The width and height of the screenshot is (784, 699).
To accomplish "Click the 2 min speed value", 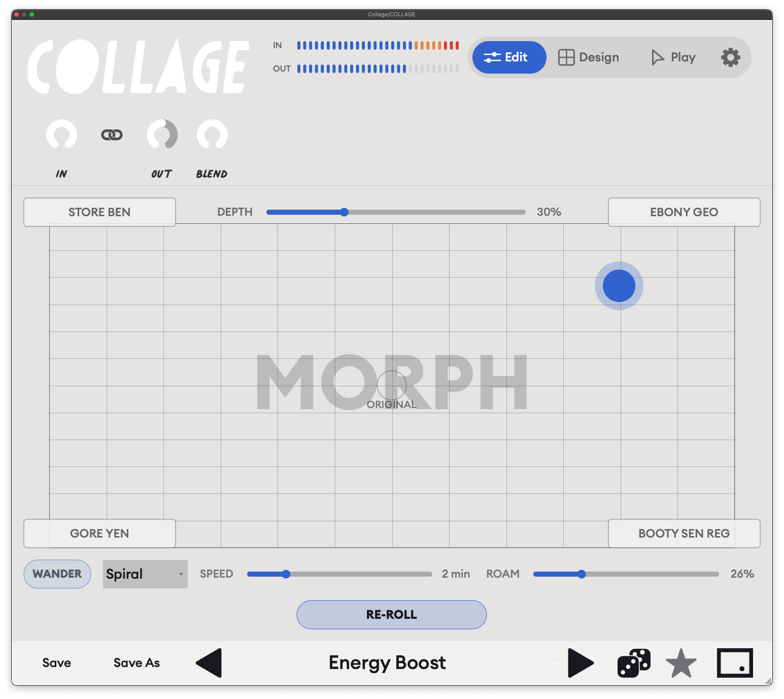I will [456, 574].
